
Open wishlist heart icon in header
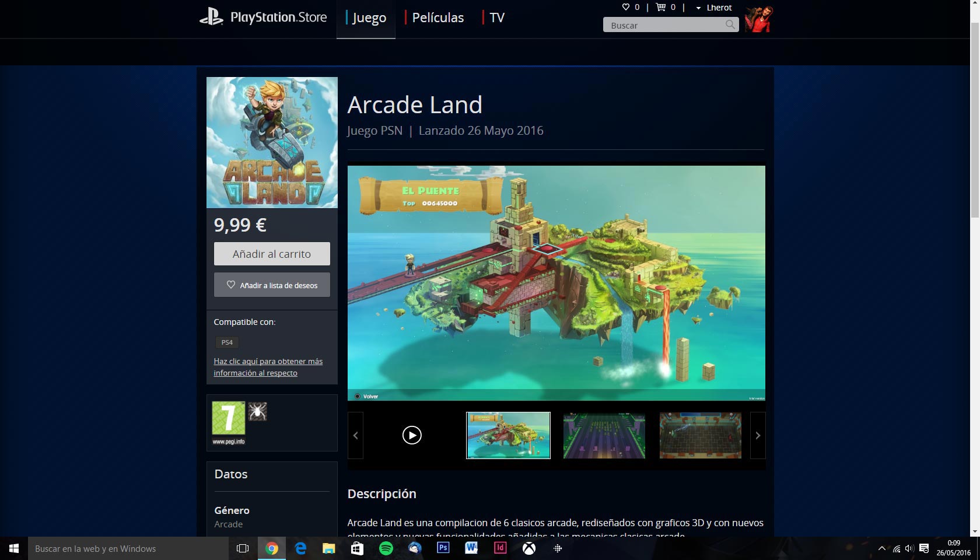click(626, 7)
